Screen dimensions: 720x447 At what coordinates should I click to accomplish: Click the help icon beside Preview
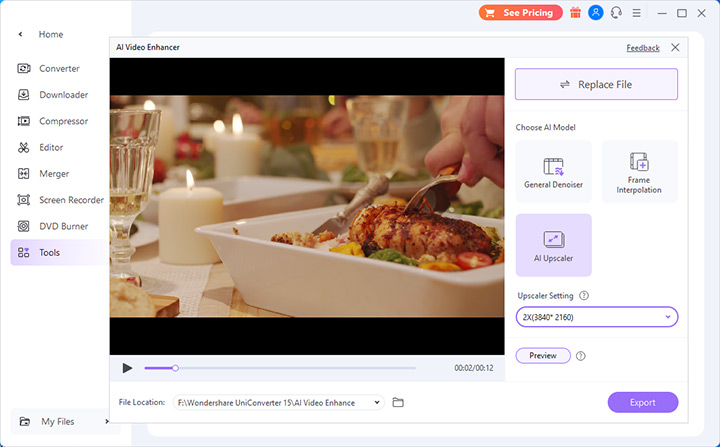(580, 356)
